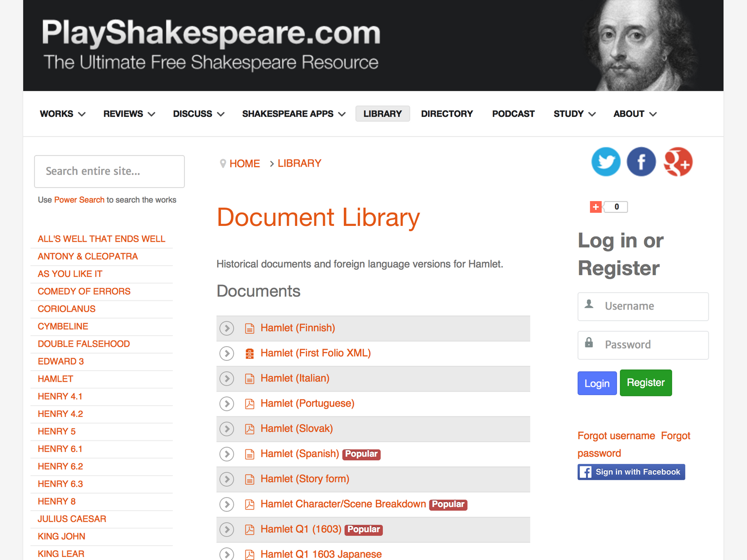Open the REVIEWS dropdown menu

click(129, 114)
